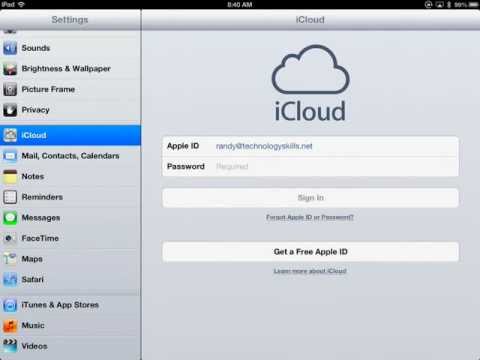Viewport: 480px width, 360px height.
Task: Open Privacy settings
Action: click(70, 110)
